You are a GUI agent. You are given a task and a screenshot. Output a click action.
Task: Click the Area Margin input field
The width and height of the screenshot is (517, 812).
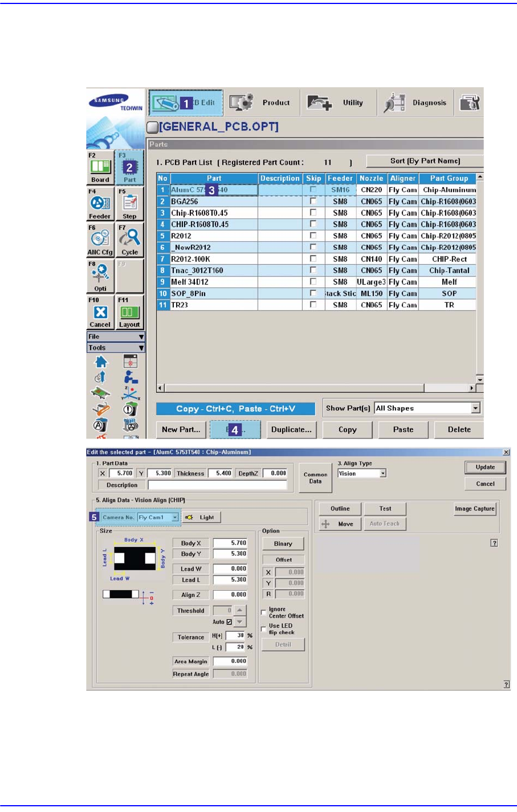click(x=230, y=661)
